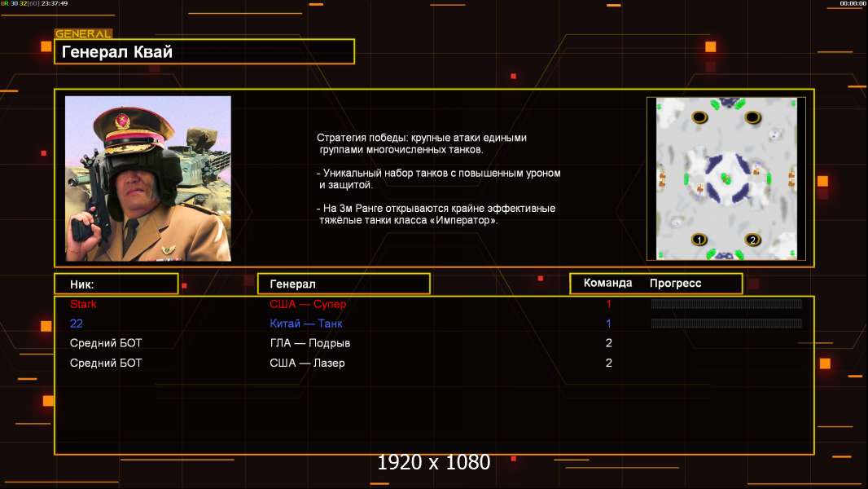This screenshot has width=868, height=489.
Task: Click the 'Генерал' column header
Action: click(x=344, y=284)
